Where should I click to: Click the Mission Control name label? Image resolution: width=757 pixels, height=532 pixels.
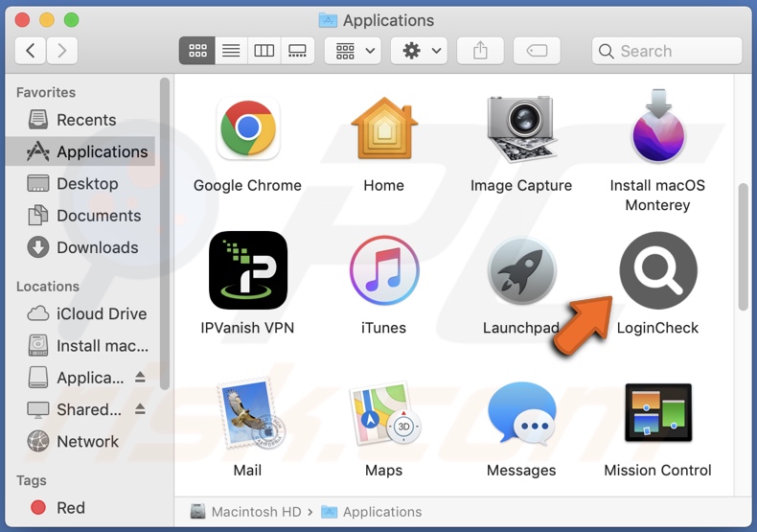pyautogui.click(x=657, y=471)
